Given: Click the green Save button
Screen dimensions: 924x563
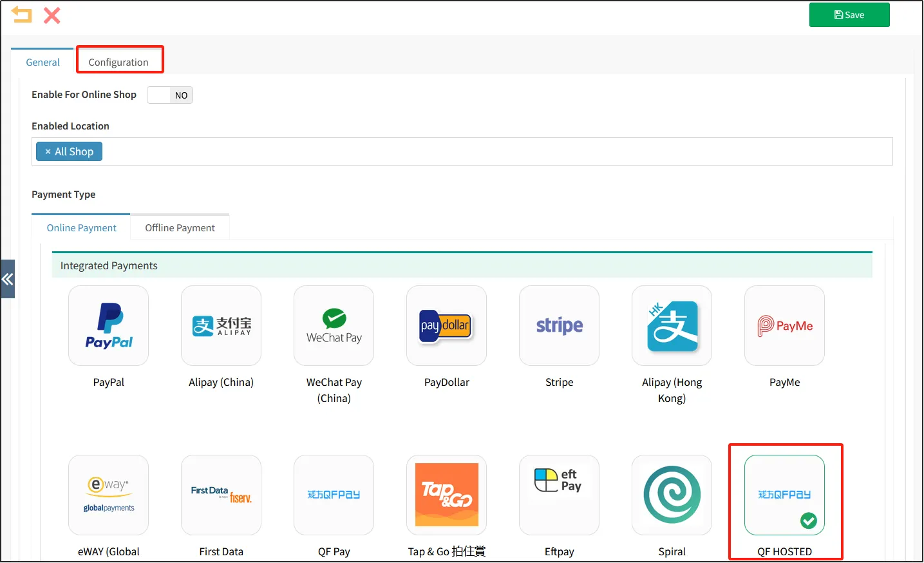Looking at the screenshot, I should [x=849, y=15].
